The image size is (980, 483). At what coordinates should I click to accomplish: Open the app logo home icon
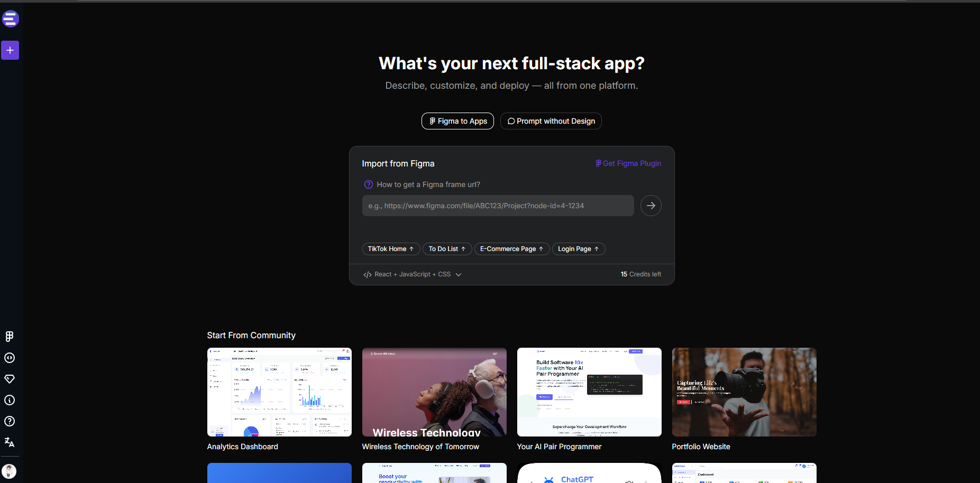click(x=10, y=19)
